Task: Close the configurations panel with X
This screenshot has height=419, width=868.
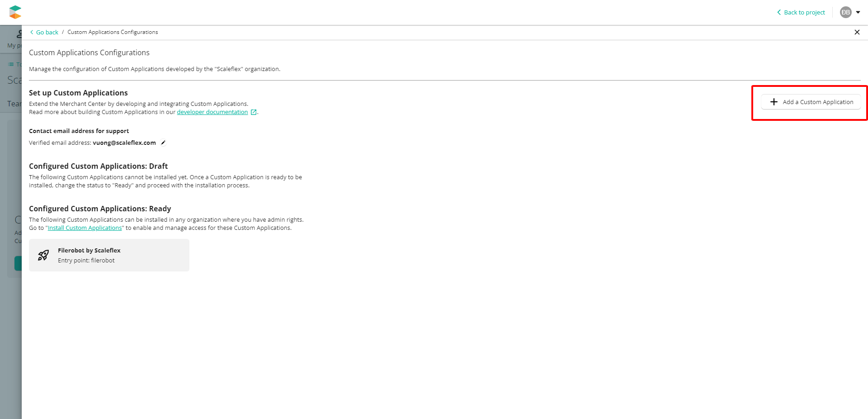Action: (857, 32)
